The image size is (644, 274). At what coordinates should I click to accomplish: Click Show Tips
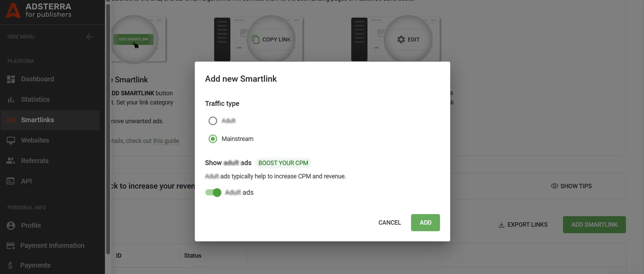click(x=571, y=186)
